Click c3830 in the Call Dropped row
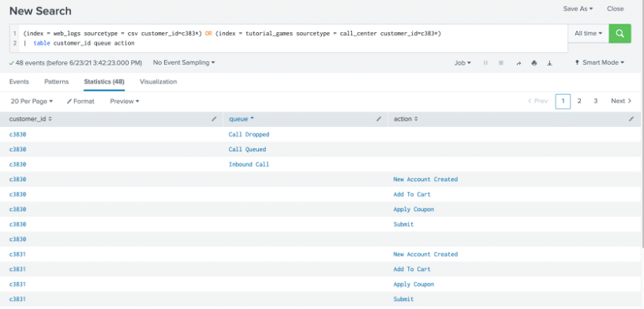This screenshot has height=309, width=644. [17, 135]
